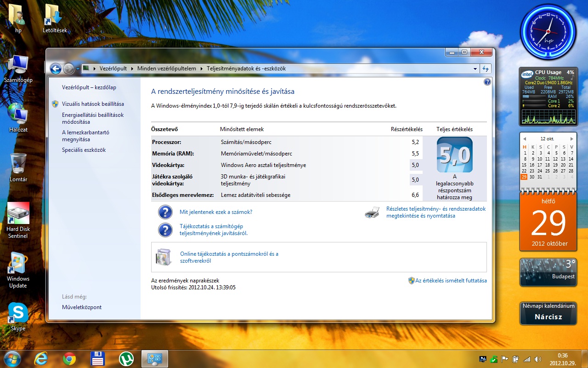
Task: Click power plug battery tray icon
Action: point(515,359)
